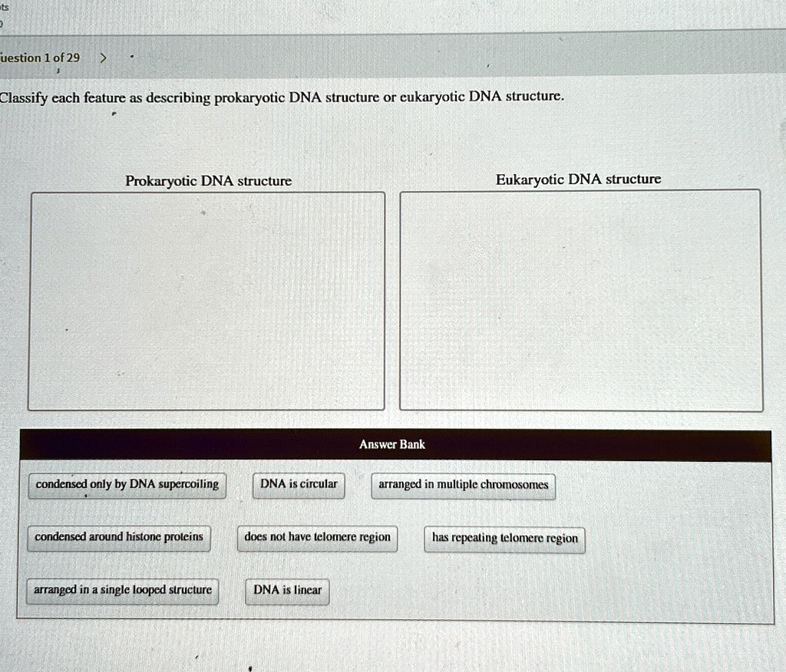The width and height of the screenshot is (786, 672).
Task: Click the 'Classify each feature' instruction text
Action: point(282,97)
